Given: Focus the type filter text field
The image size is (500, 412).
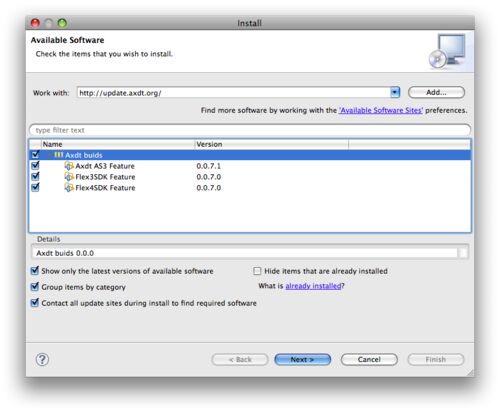Looking at the screenshot, I should [x=250, y=130].
